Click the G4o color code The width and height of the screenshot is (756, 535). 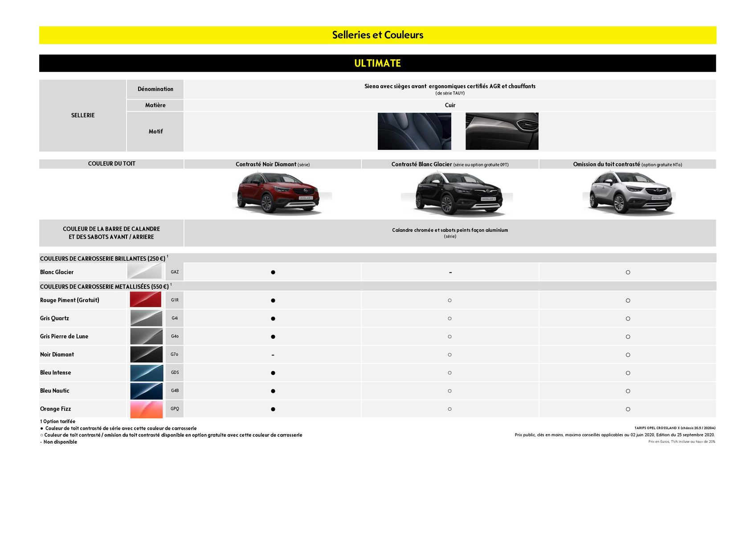coord(175,336)
